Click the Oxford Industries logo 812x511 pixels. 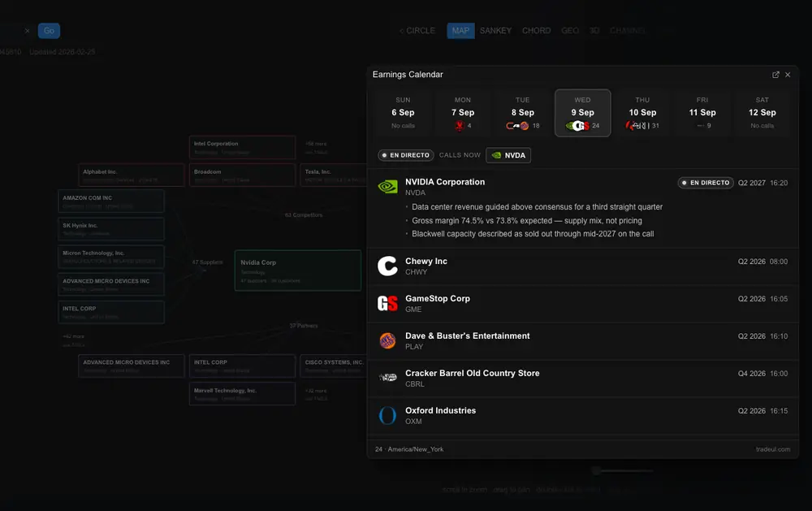pyautogui.click(x=387, y=415)
